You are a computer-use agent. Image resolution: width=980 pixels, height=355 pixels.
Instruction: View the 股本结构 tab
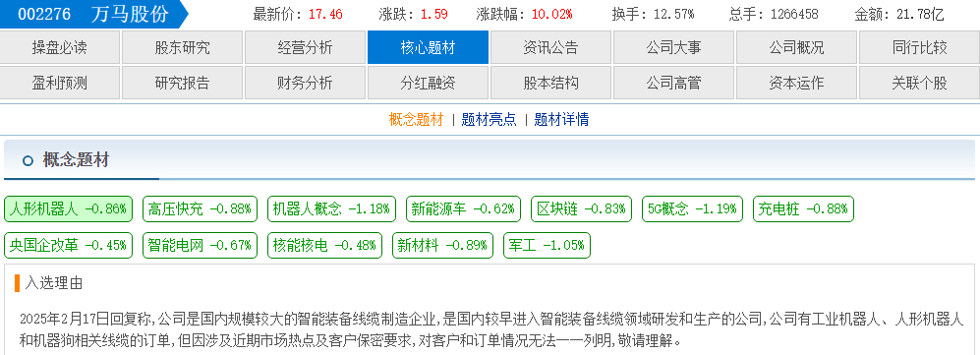tap(550, 83)
